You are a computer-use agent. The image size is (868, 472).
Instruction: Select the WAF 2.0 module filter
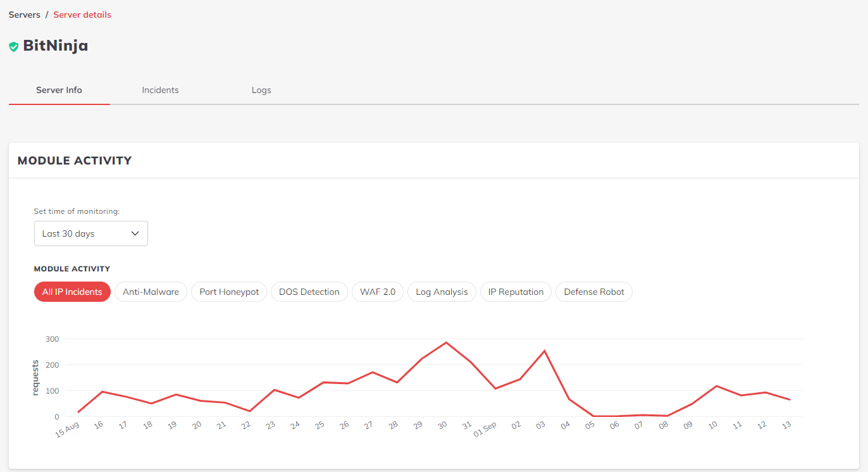click(378, 292)
